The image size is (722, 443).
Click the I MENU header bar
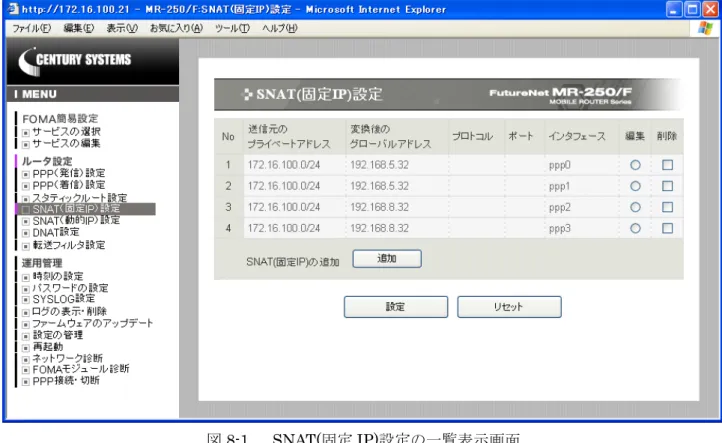[93, 94]
